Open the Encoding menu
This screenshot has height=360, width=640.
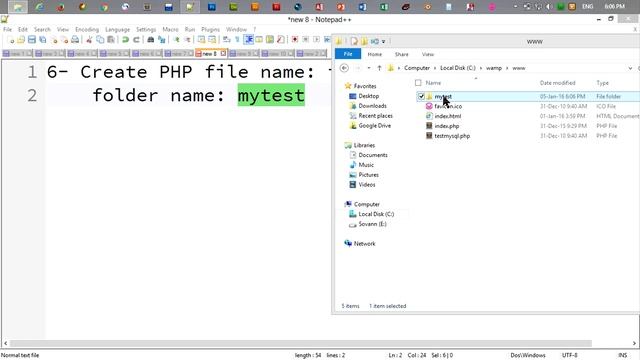click(x=87, y=29)
